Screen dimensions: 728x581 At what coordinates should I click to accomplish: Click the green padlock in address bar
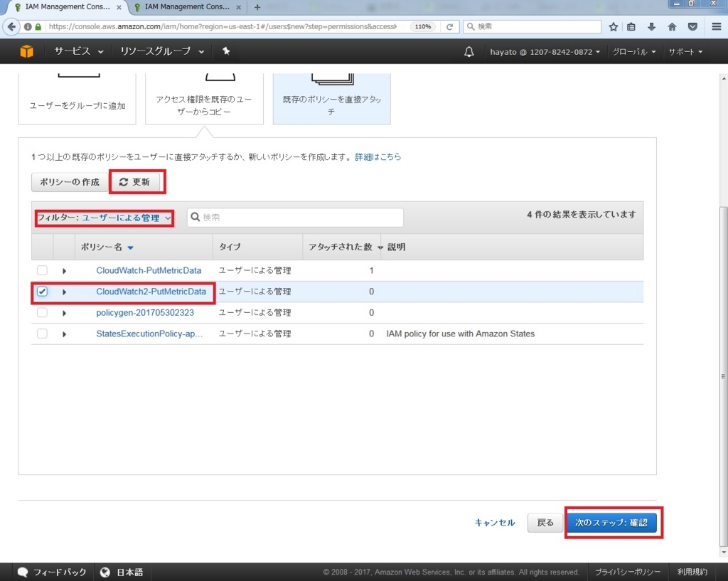coord(38,26)
